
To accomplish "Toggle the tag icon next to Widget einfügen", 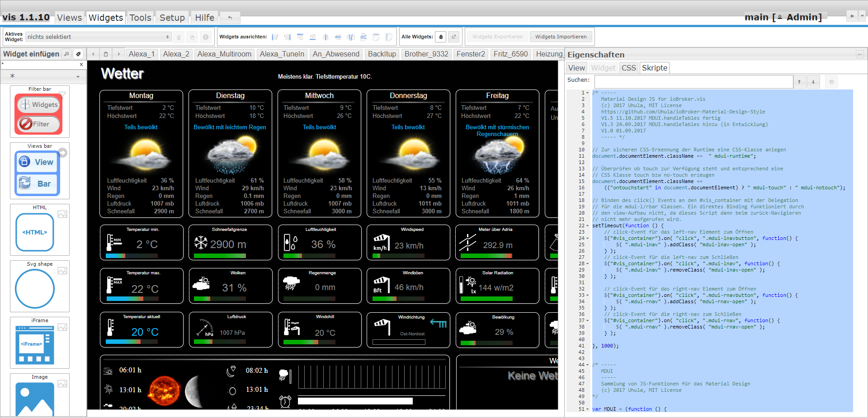I will 78,54.
